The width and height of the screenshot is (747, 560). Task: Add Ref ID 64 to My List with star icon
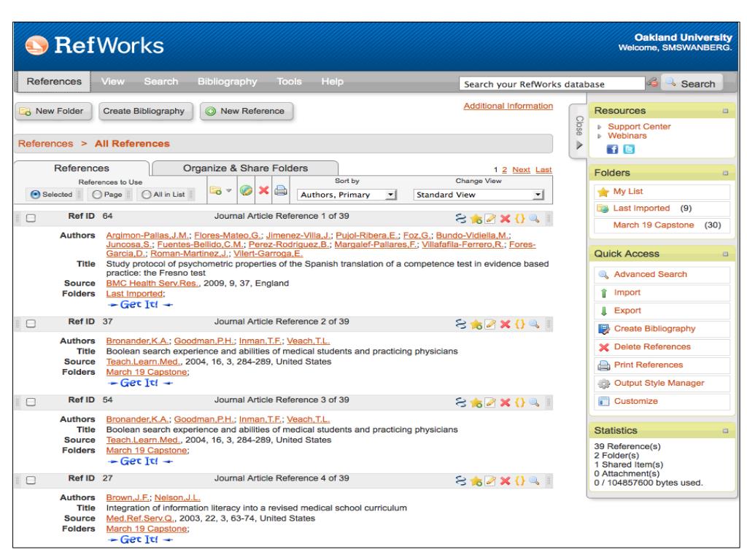tap(476, 218)
